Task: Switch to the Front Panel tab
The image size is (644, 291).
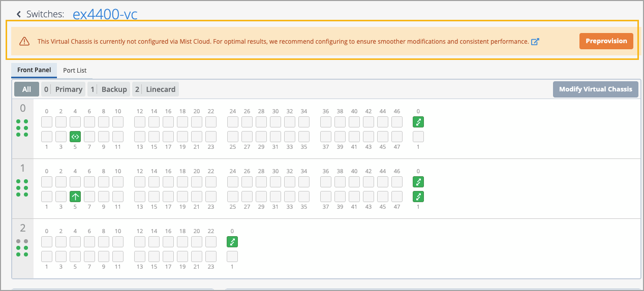Action: 34,70
